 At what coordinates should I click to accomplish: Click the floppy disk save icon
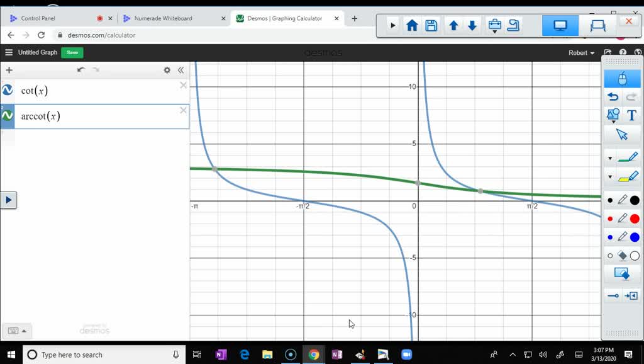[x=431, y=26]
